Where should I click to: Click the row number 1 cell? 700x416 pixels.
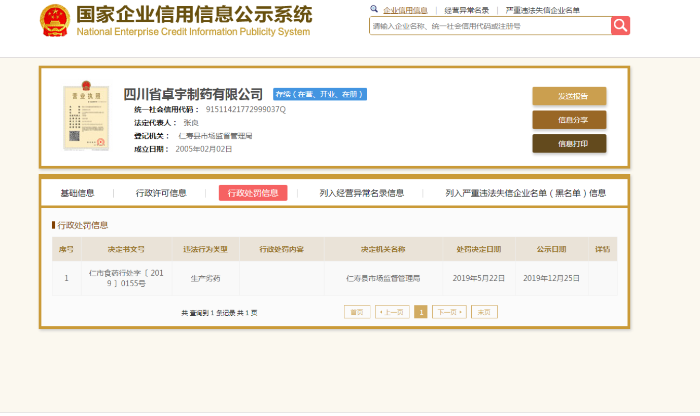66,278
